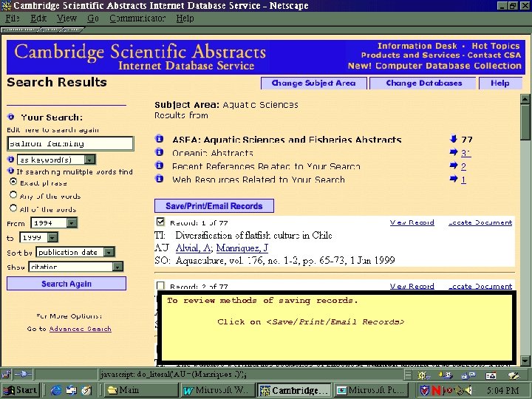Click the shield icon in system tray

pos(424,391)
